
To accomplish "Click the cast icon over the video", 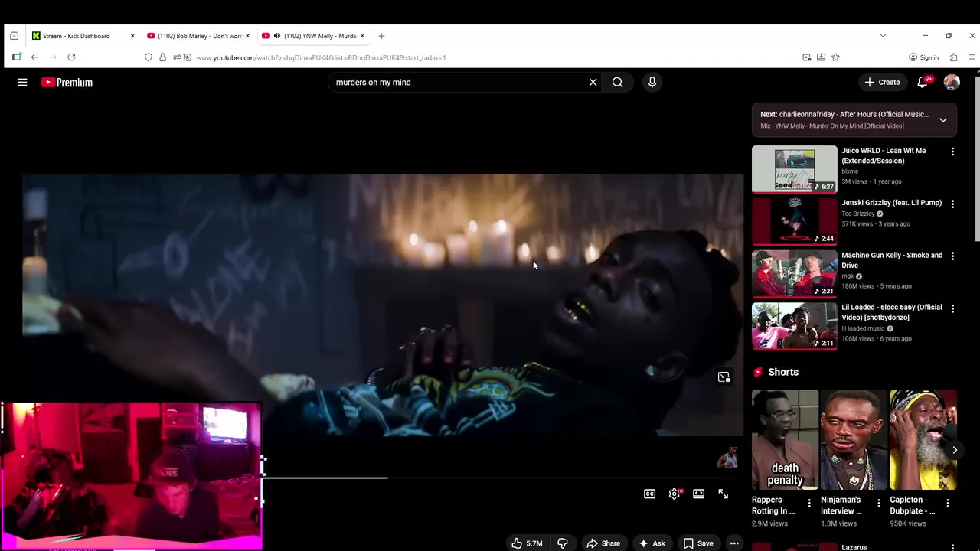I will click(724, 377).
